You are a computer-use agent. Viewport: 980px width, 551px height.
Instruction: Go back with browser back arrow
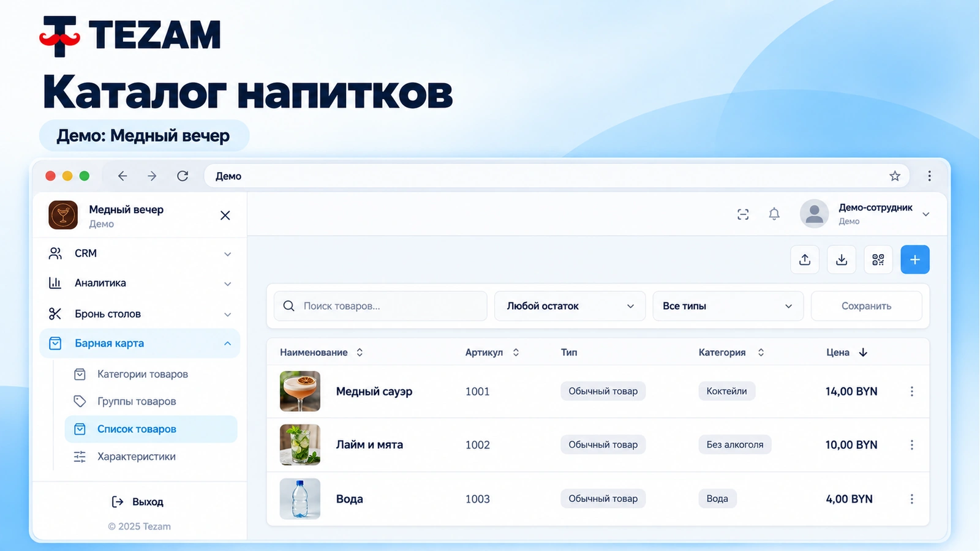click(123, 176)
